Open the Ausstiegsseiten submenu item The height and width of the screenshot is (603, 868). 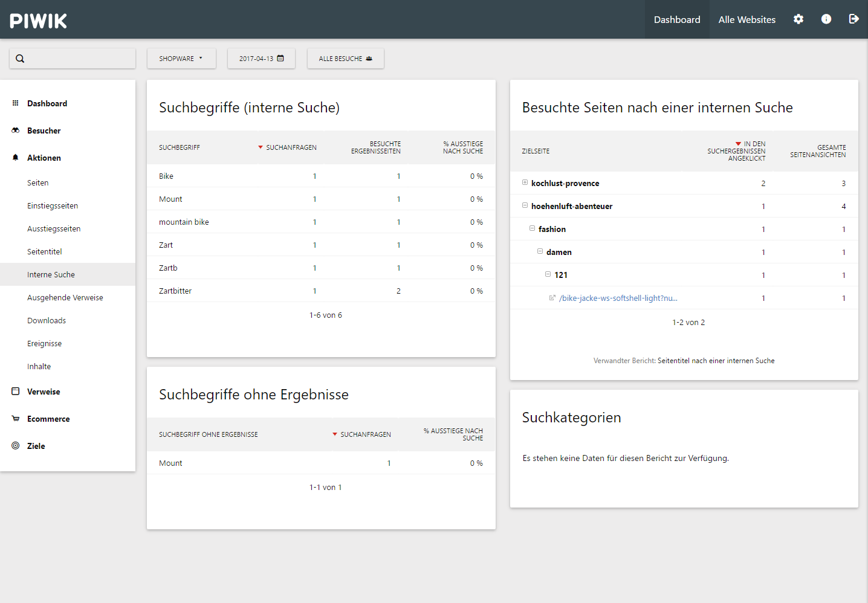pyautogui.click(x=54, y=228)
